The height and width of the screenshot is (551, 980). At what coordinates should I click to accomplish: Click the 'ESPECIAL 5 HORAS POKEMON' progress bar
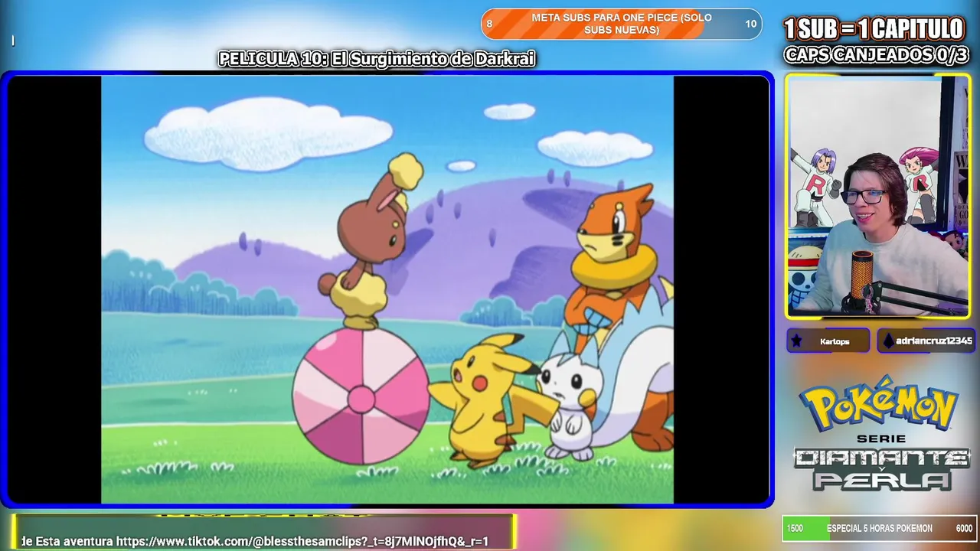coord(879,529)
